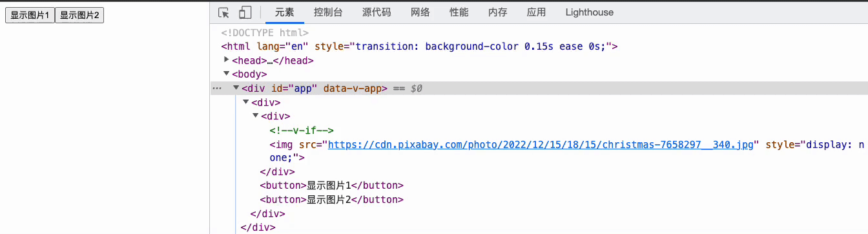Collapse the first nested div triangle
This screenshot has width=868, height=234.
[x=246, y=102]
